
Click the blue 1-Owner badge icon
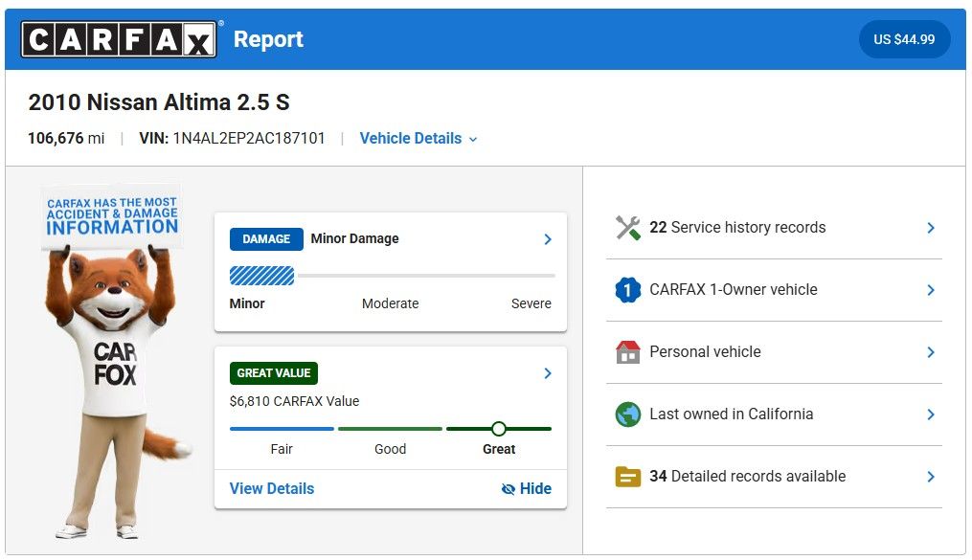click(627, 290)
